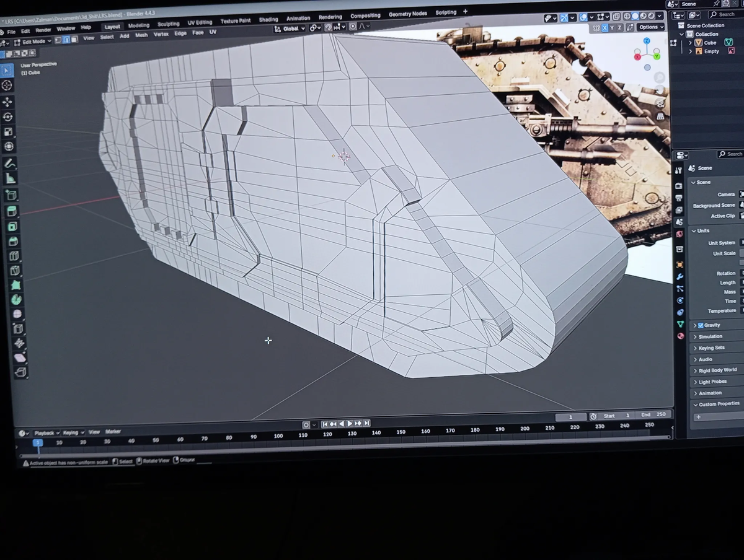The height and width of the screenshot is (560, 744).
Task: Select the Smooth tool
Action: click(17, 314)
